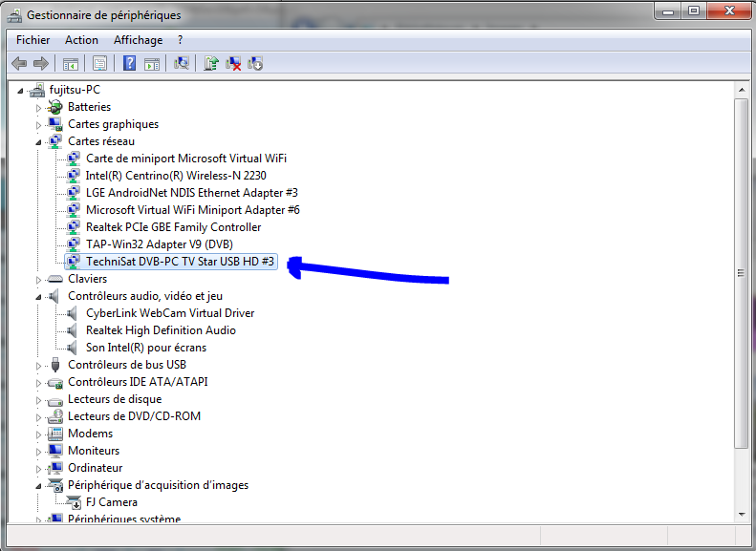The width and height of the screenshot is (756, 551).
Task: Expand the Batteries category
Action: [x=39, y=107]
